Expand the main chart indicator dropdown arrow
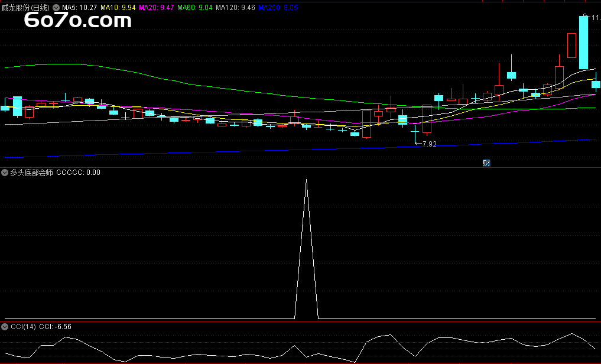 (x=56, y=8)
